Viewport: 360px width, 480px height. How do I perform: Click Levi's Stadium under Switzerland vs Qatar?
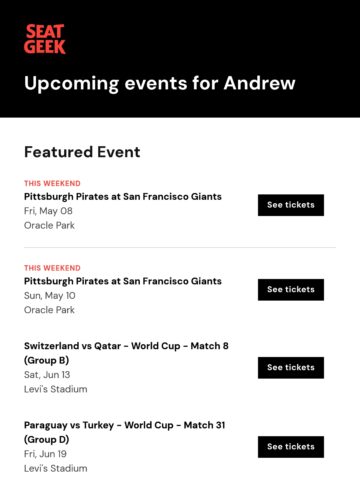[56, 389]
